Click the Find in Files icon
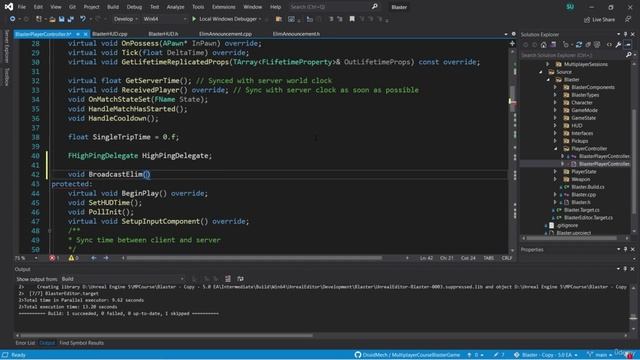The width and height of the screenshot is (640, 360). [279, 19]
